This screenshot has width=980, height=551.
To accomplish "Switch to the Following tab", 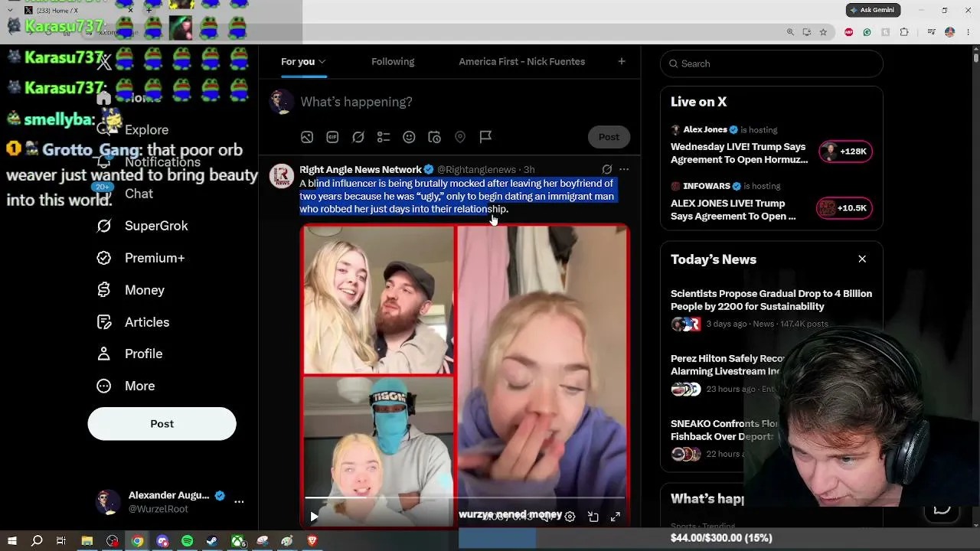I will point(393,62).
